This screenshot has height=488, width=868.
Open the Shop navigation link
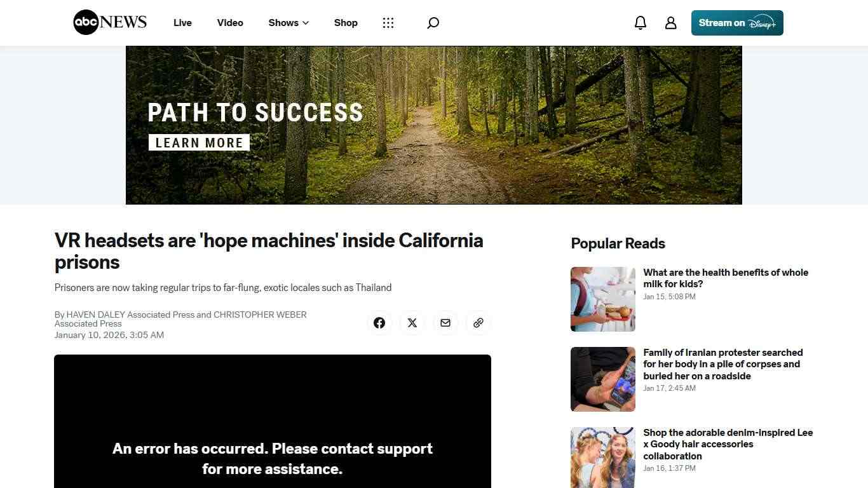[346, 23]
